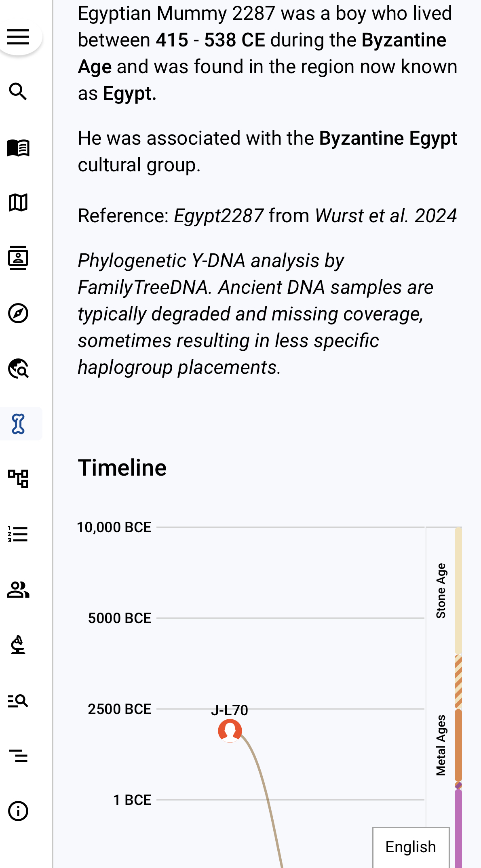Open the info circle icon

pyautogui.click(x=18, y=811)
